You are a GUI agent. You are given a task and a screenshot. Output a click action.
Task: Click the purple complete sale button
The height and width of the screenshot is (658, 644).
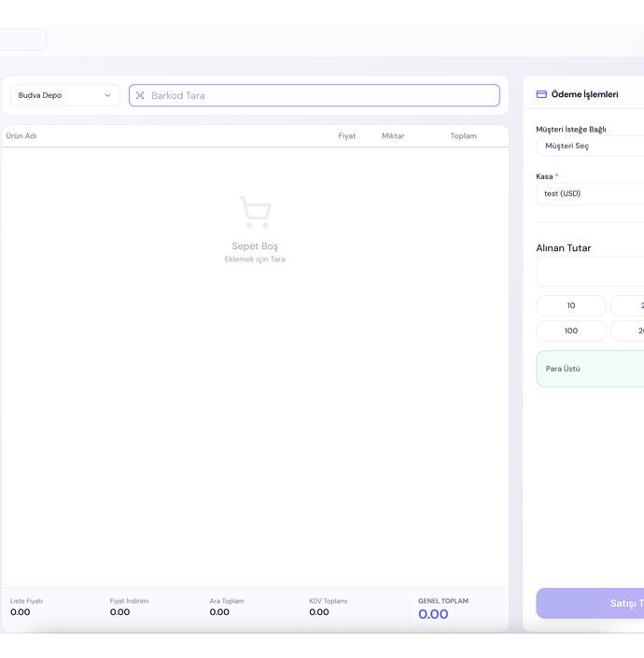coord(590,603)
